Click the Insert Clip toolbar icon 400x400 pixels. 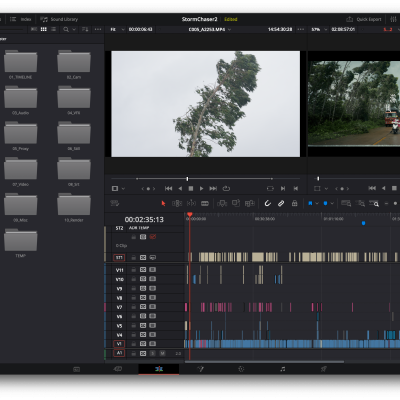(222, 203)
